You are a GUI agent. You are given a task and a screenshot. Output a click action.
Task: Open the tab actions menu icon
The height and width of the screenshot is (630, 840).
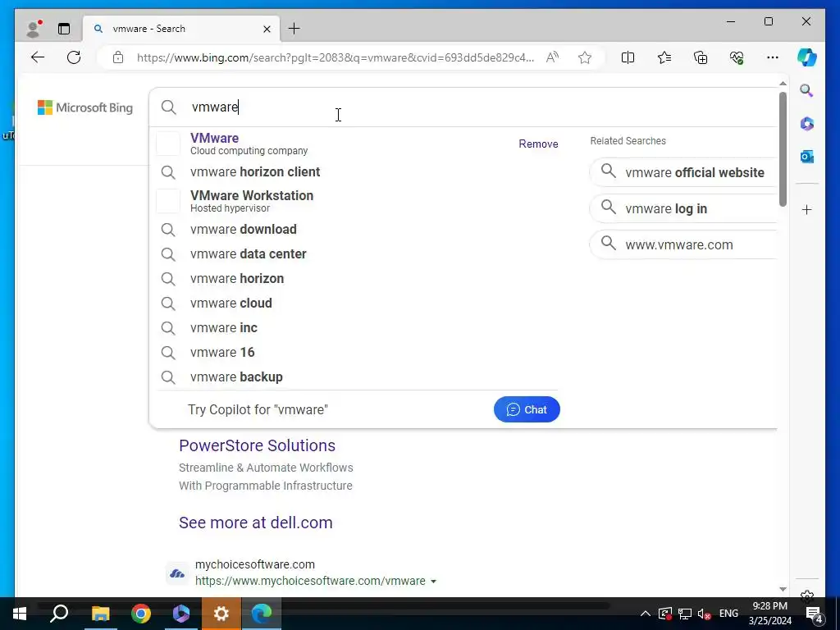tap(64, 29)
